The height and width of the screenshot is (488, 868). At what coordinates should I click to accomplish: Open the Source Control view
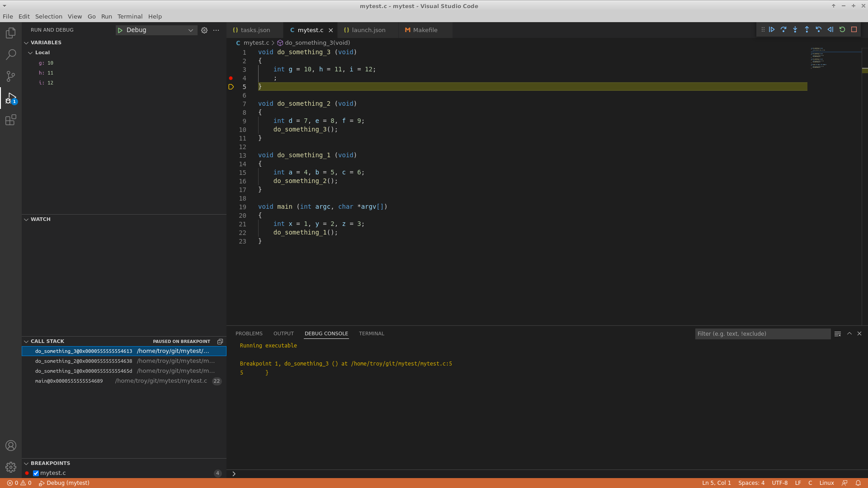pos(11,76)
